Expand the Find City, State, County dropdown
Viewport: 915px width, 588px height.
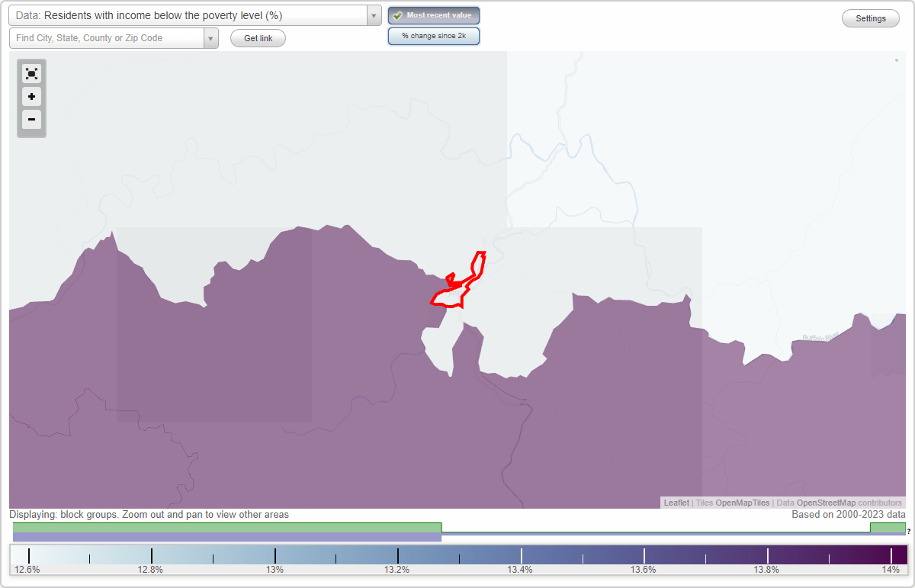(x=209, y=37)
